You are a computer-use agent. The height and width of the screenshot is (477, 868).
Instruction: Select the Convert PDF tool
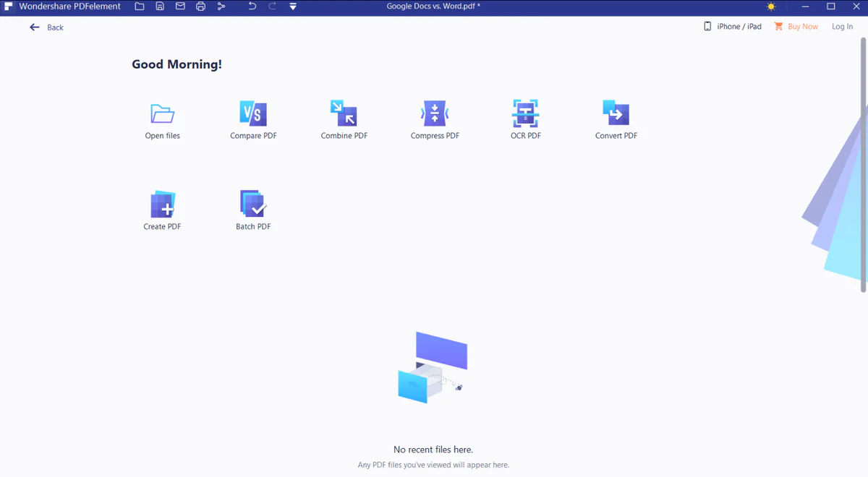point(616,119)
